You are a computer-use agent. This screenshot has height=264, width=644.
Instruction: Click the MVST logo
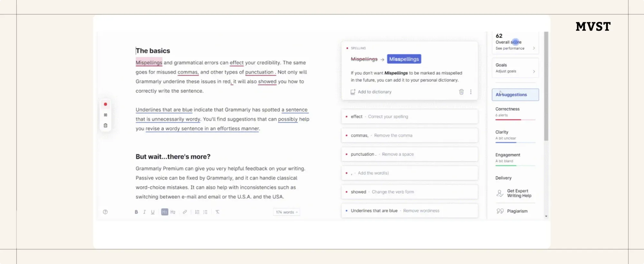point(593,26)
